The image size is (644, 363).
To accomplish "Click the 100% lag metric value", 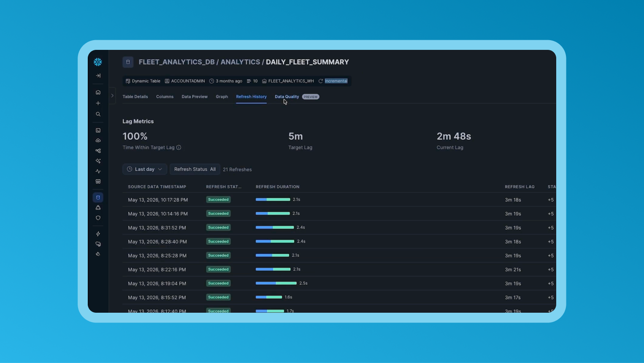I will [135, 136].
